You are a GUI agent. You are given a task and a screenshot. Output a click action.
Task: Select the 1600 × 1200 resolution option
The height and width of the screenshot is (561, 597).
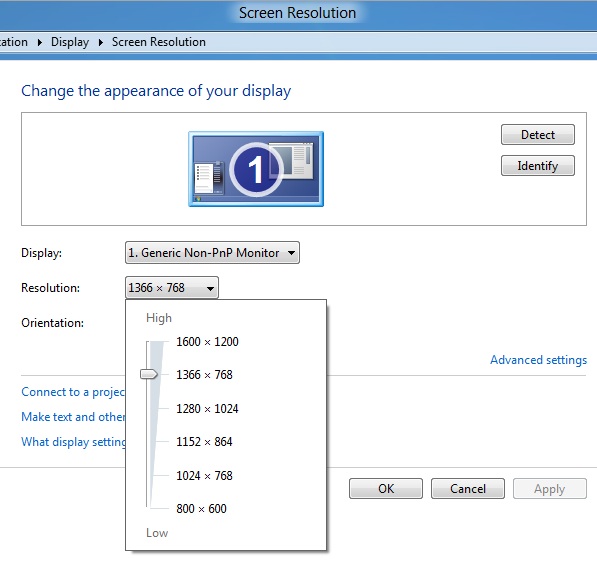207,342
